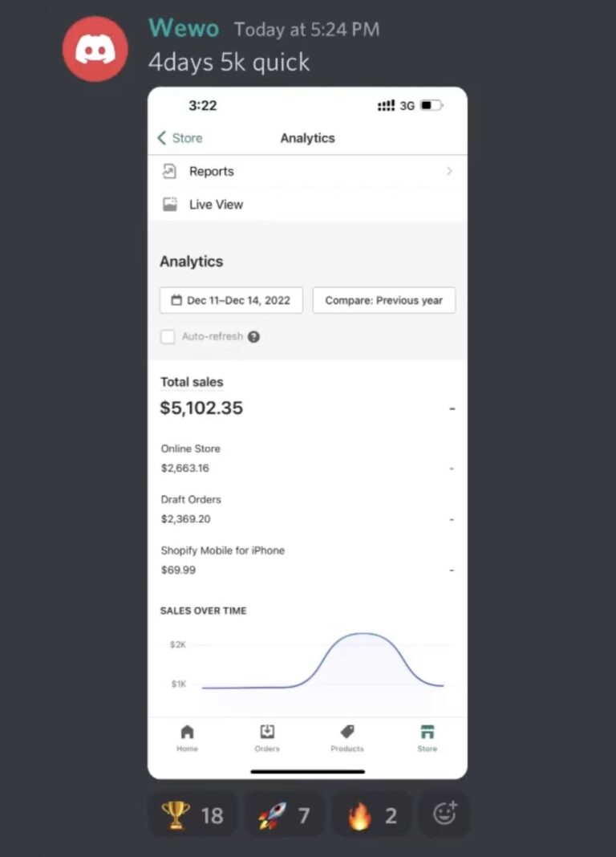Open Live View

pos(307,205)
